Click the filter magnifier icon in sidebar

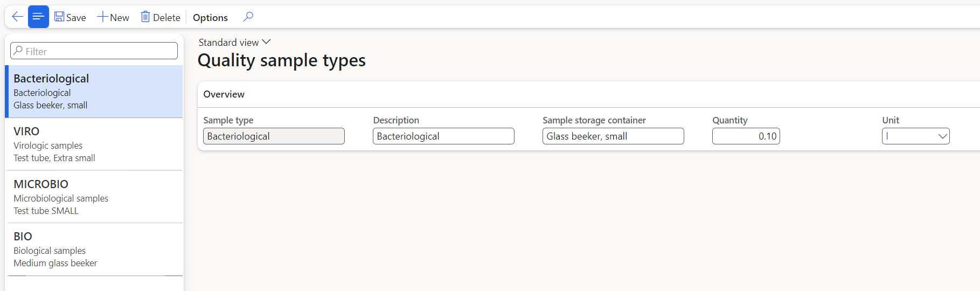pos(18,51)
